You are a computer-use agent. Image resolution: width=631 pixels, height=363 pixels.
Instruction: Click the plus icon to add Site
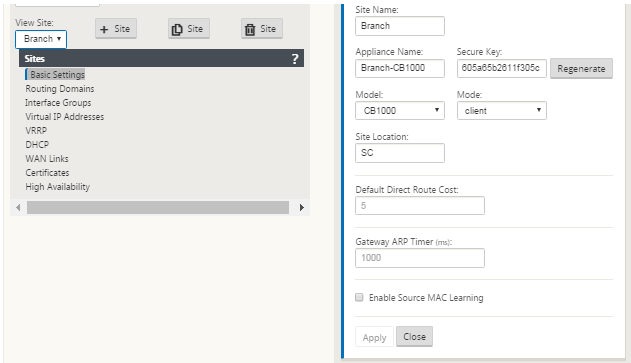tap(104, 29)
